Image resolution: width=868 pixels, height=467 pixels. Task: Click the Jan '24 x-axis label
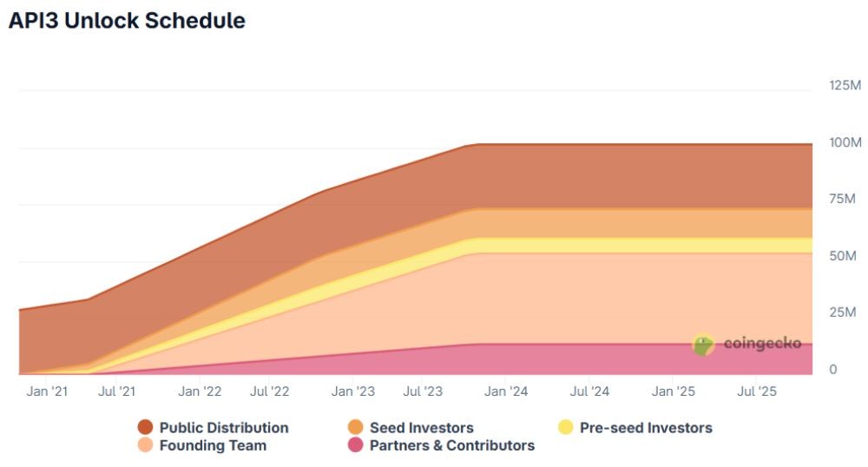click(x=506, y=391)
